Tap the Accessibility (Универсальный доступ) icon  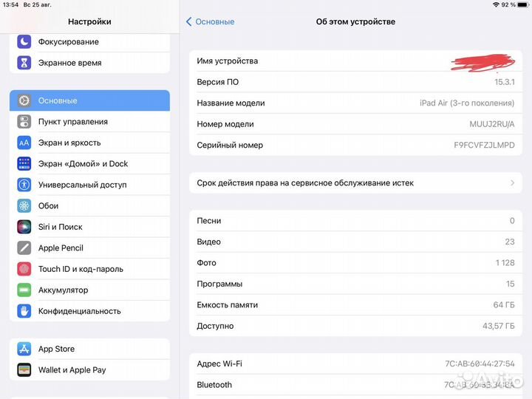pyautogui.click(x=24, y=185)
